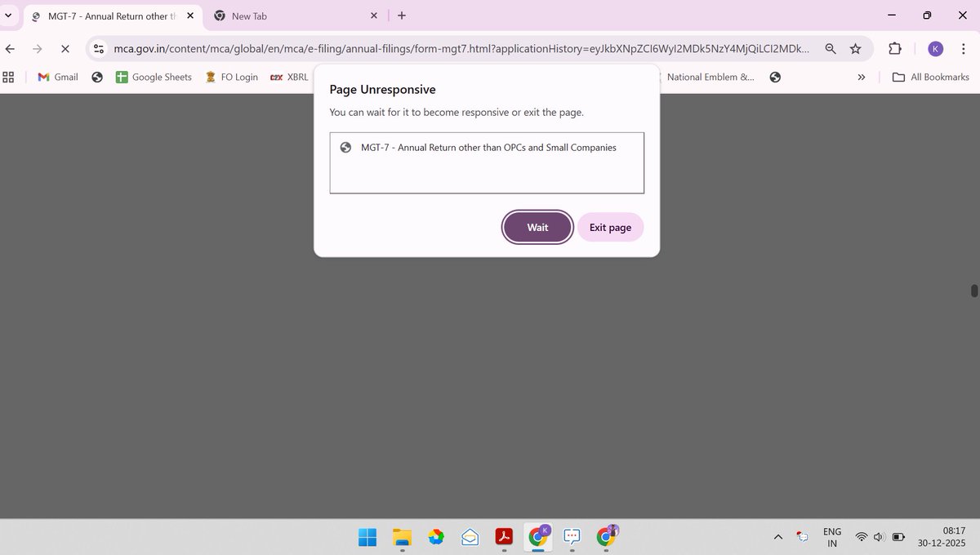The height and width of the screenshot is (555, 980).
Task: Open the Windows Start menu
Action: (x=367, y=536)
